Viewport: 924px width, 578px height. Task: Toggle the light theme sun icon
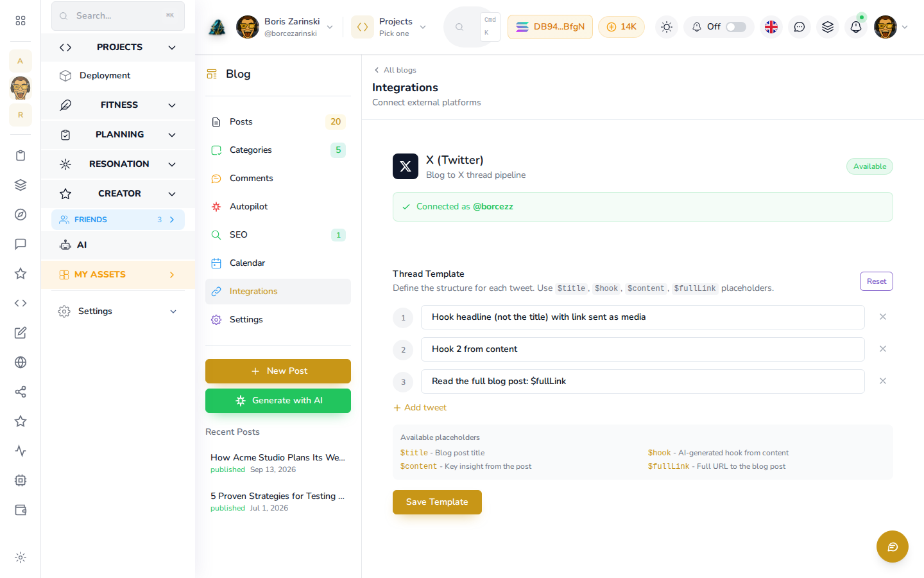pyautogui.click(x=667, y=27)
